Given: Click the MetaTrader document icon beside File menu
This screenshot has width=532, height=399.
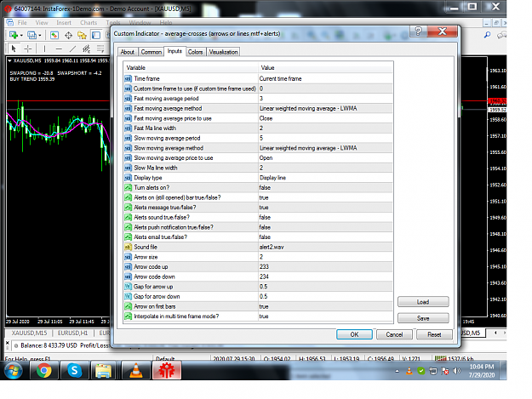Looking at the screenshot, I should [x=10, y=22].
